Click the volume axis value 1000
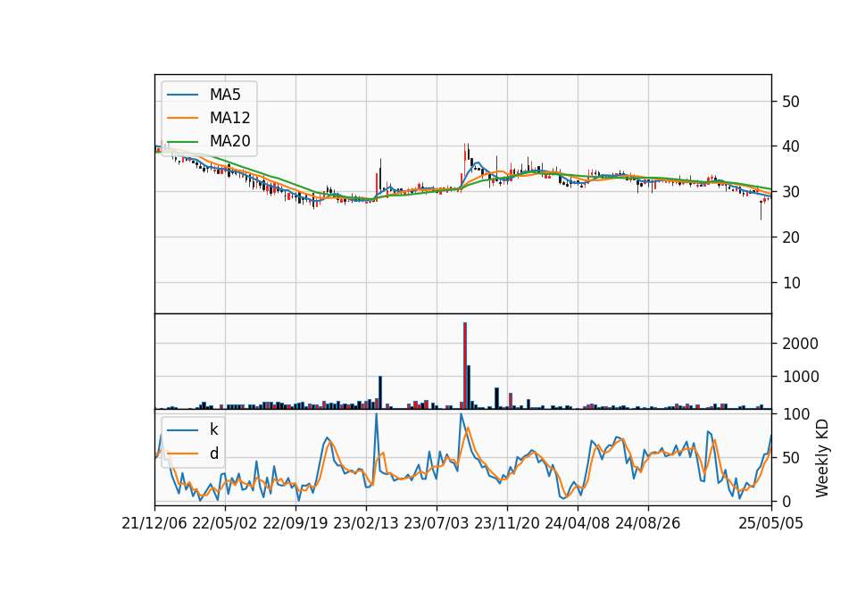The image size is (857, 616). coord(800,377)
